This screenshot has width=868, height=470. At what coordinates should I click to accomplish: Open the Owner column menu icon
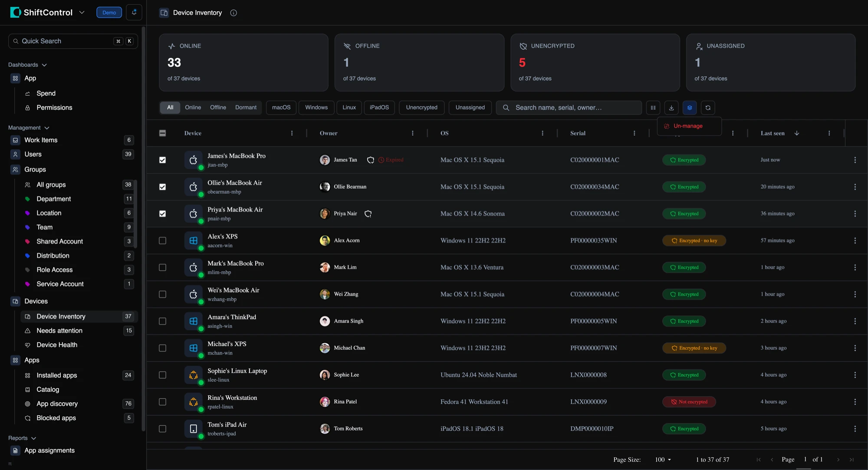pos(412,133)
